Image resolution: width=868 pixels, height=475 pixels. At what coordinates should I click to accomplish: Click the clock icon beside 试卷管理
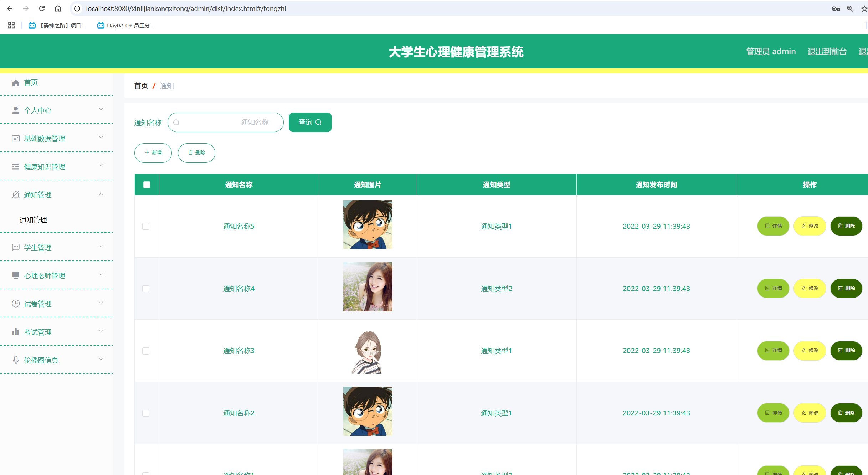[x=16, y=304]
